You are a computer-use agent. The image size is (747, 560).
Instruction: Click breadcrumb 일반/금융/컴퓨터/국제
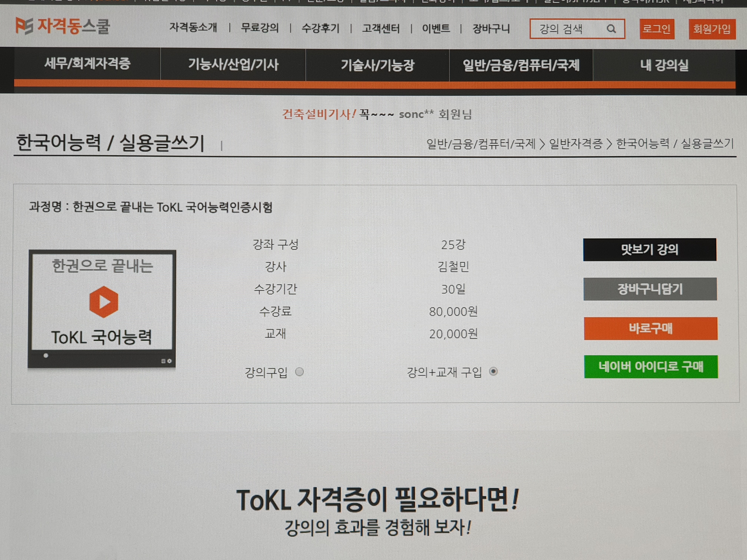pos(481,144)
